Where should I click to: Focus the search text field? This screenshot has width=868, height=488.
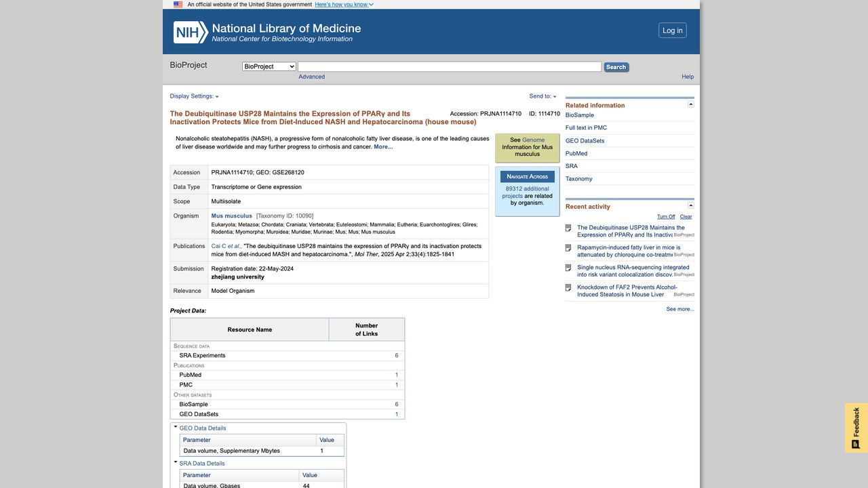tap(450, 66)
